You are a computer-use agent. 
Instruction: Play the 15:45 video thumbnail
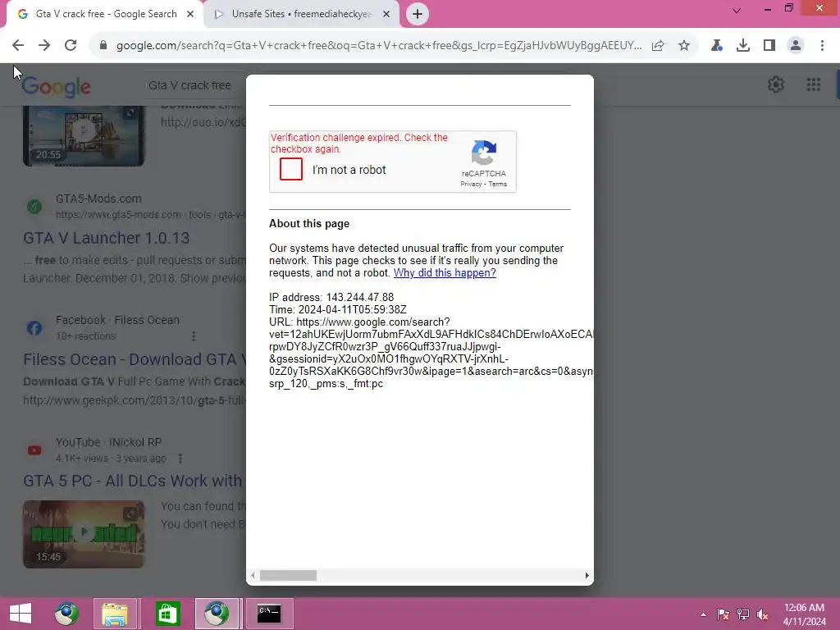pos(84,534)
